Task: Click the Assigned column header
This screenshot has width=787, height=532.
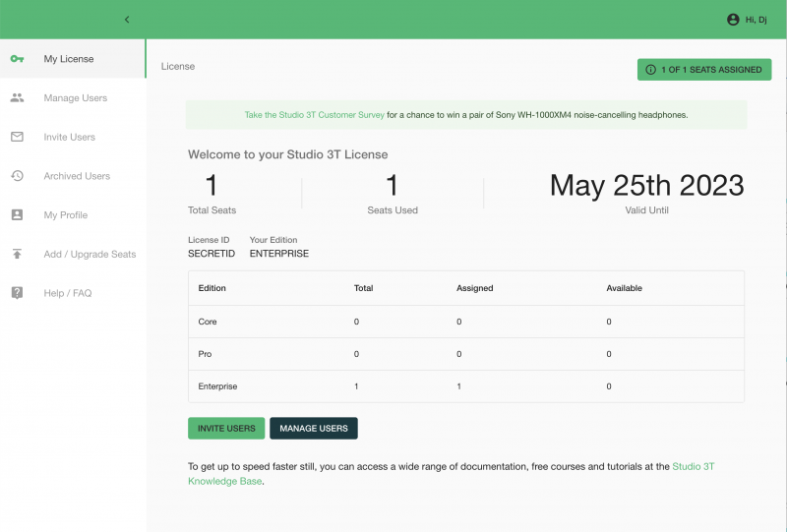Action: coord(475,288)
